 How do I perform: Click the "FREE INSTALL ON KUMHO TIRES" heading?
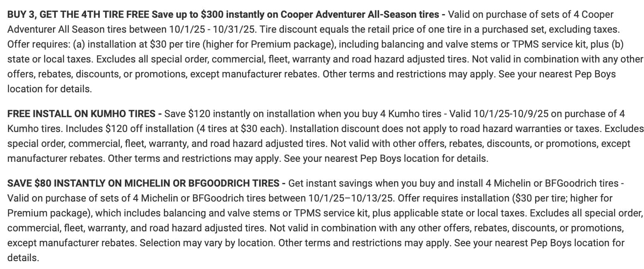click(82, 113)
